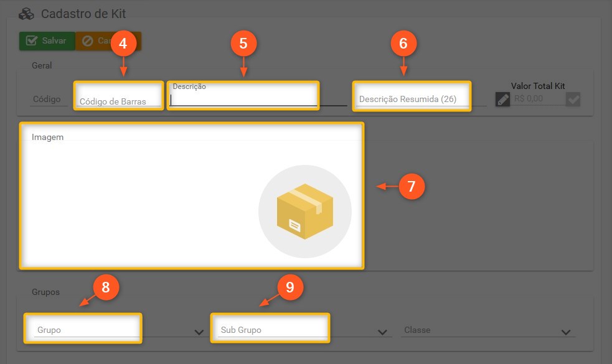Click the checkmark icon right of Valor Total Kit

pyautogui.click(x=573, y=99)
